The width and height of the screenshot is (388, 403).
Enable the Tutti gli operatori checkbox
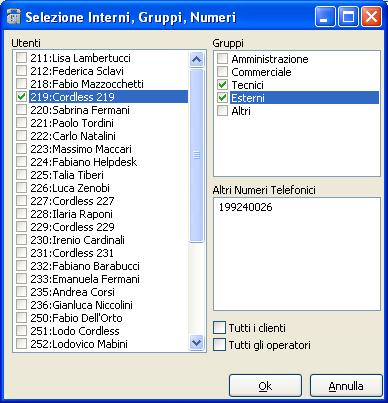tap(219, 345)
